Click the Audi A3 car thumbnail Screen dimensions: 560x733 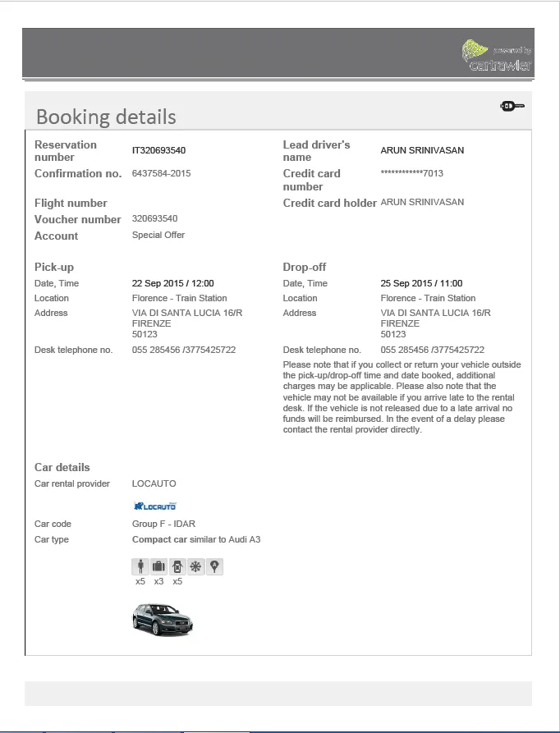pyautogui.click(x=163, y=619)
